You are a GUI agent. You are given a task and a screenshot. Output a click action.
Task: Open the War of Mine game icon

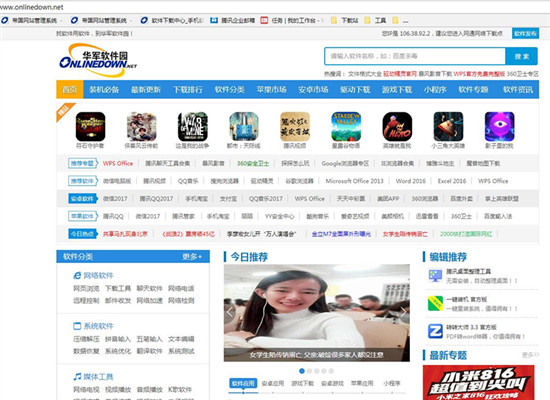(193, 126)
